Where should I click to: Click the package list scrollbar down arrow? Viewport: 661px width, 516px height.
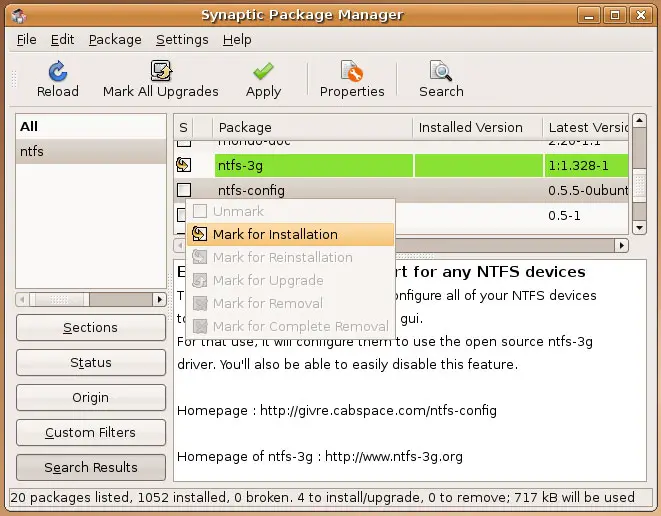pyautogui.click(x=639, y=228)
